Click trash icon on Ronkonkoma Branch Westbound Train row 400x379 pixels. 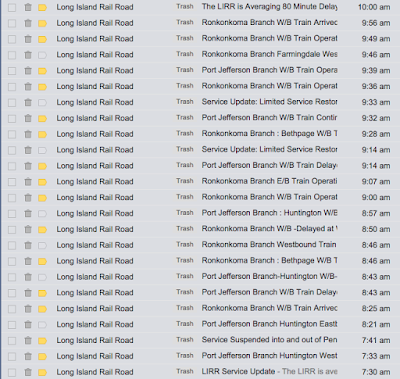coord(28,245)
